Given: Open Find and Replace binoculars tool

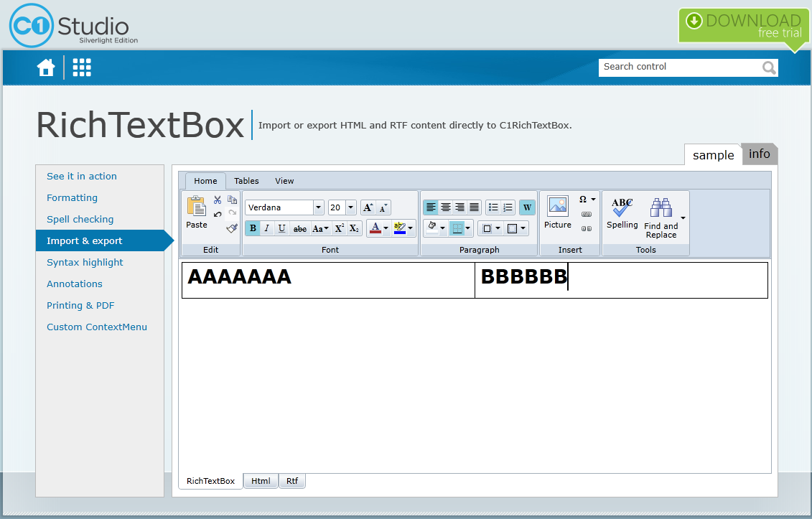Looking at the screenshot, I should point(661,218).
